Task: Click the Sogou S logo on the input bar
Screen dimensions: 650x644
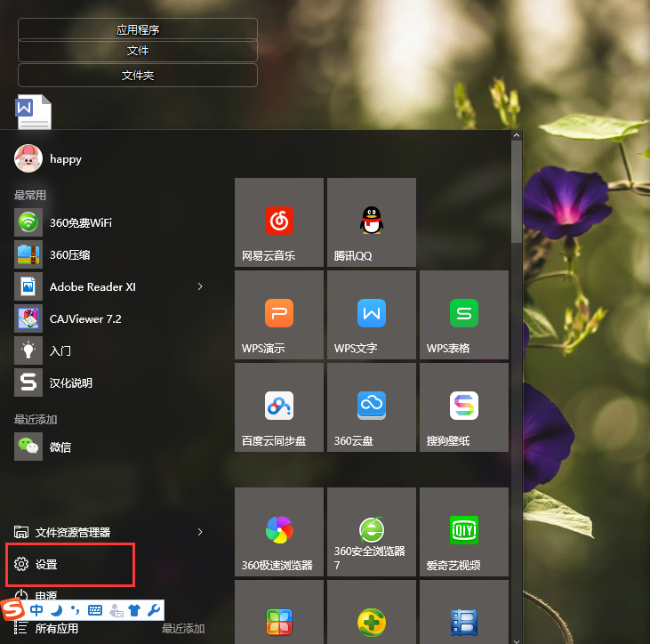Action: pyautogui.click(x=12, y=610)
